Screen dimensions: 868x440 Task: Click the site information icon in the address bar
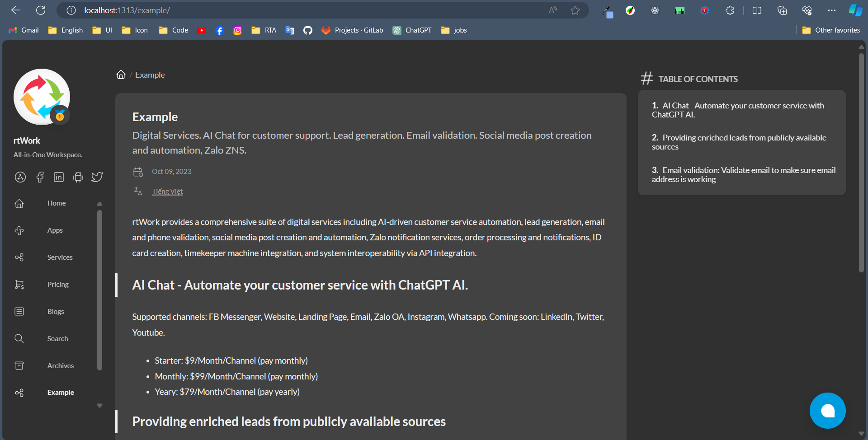click(71, 10)
